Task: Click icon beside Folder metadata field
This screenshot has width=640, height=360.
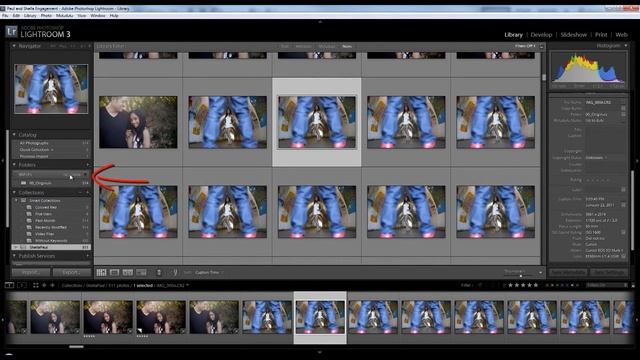Action: click(x=623, y=115)
